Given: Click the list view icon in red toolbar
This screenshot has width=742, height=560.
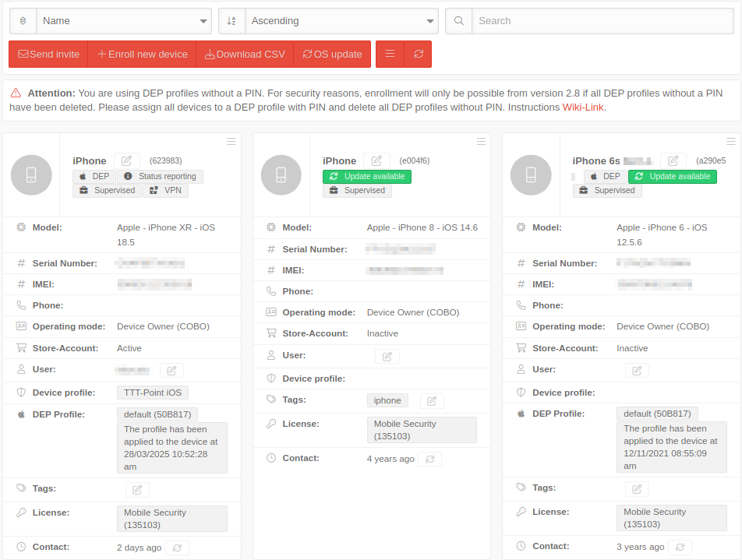Looking at the screenshot, I should click(x=390, y=55).
